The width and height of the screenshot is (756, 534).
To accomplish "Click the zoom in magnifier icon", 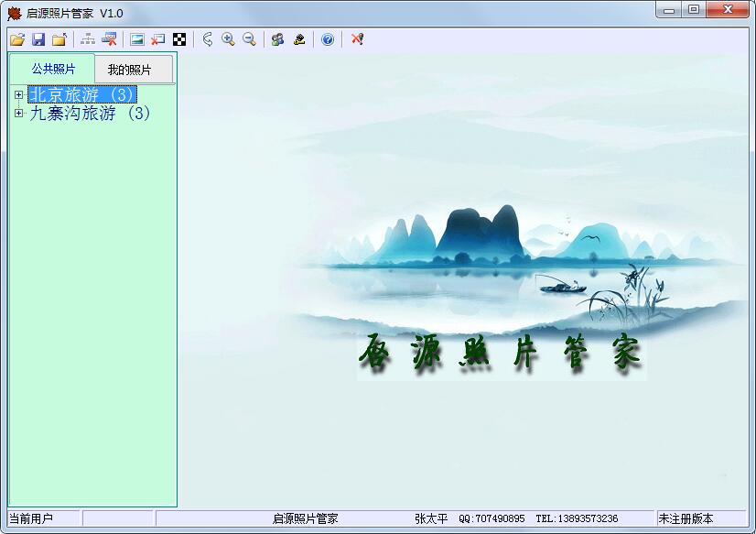I will tap(228, 39).
